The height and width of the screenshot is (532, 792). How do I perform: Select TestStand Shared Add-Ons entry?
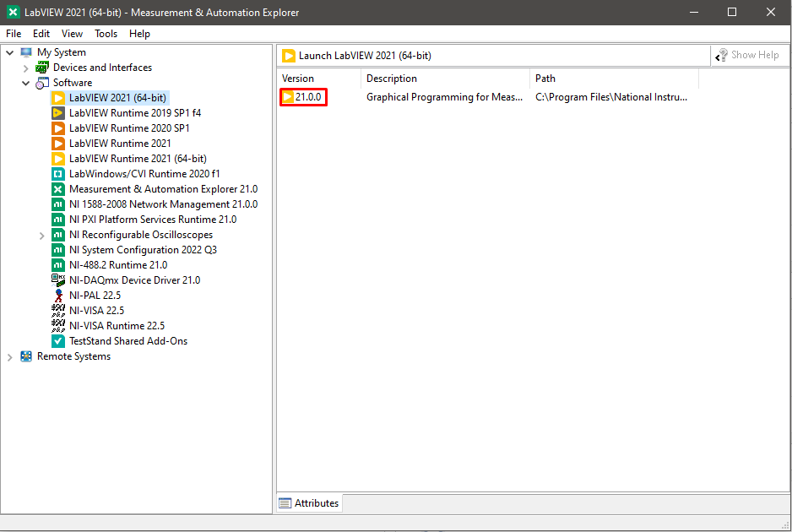click(x=128, y=341)
